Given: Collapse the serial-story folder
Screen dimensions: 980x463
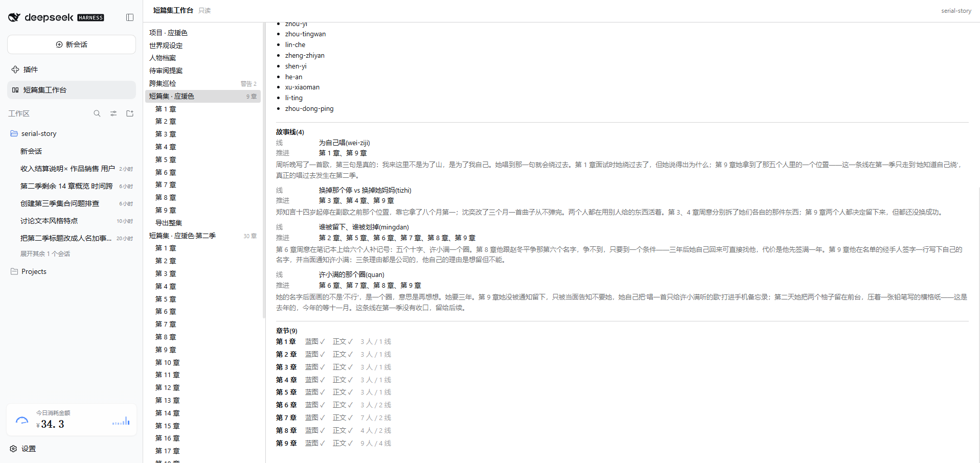Looking at the screenshot, I should [72, 133].
